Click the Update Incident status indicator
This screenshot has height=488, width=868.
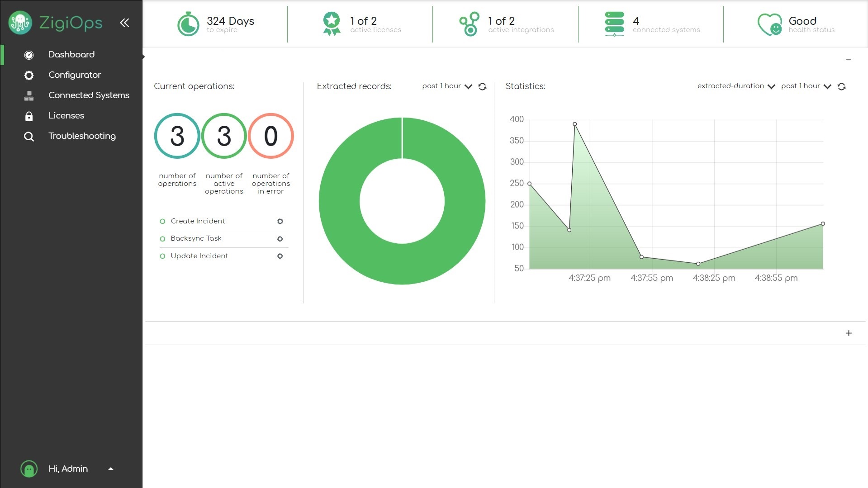click(162, 256)
